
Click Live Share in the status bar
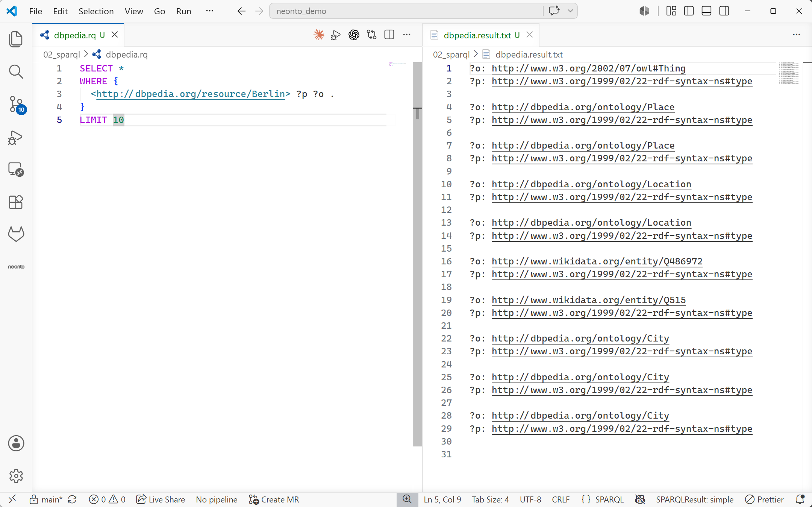[x=161, y=499]
